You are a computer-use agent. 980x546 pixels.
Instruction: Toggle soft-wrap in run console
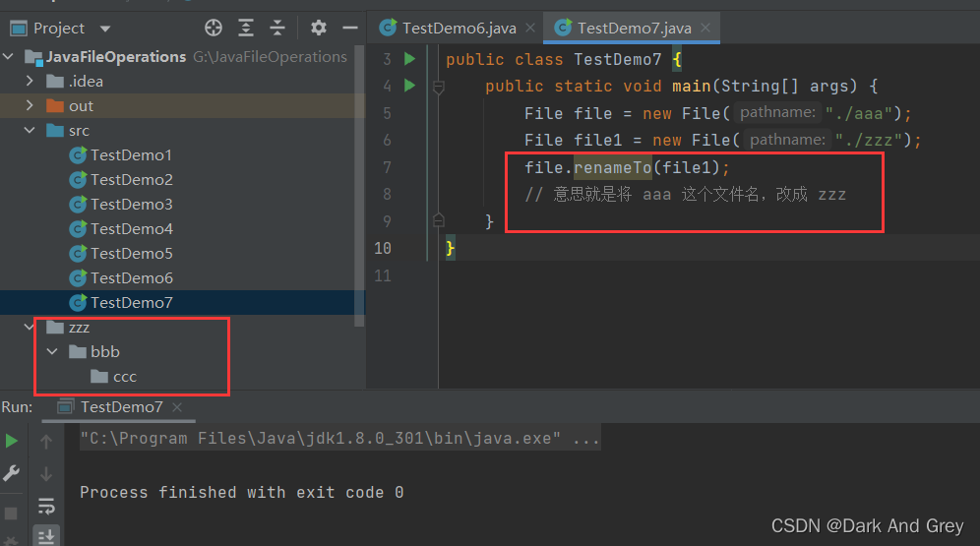(46, 506)
